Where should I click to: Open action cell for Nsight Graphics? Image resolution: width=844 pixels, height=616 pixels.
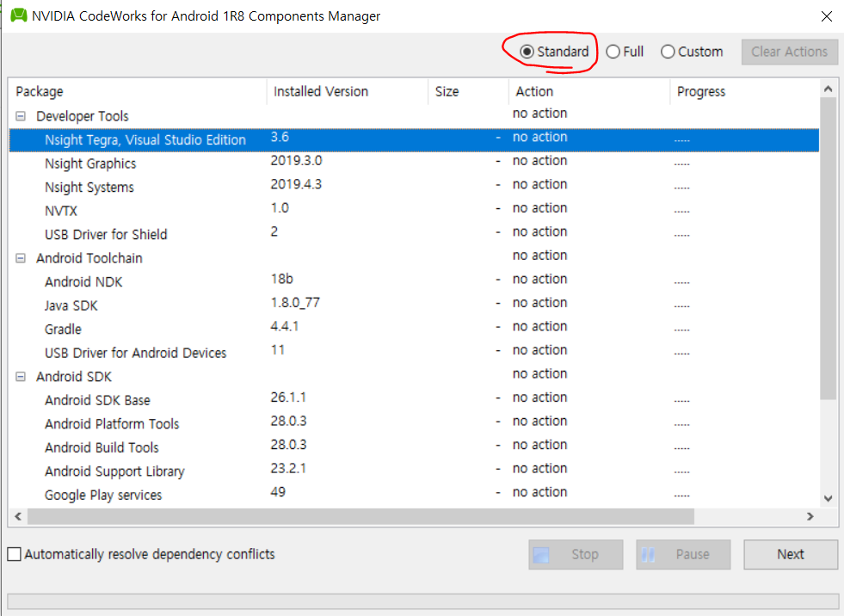[540, 161]
